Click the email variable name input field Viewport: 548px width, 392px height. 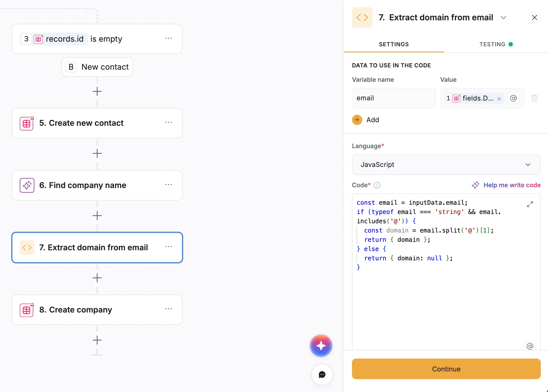(394, 98)
